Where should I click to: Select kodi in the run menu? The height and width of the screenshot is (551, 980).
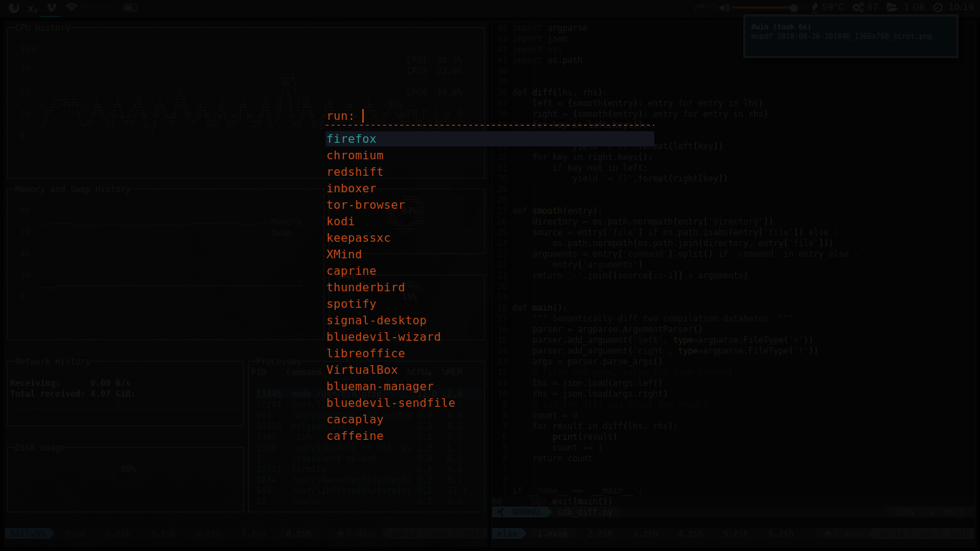coord(490,222)
